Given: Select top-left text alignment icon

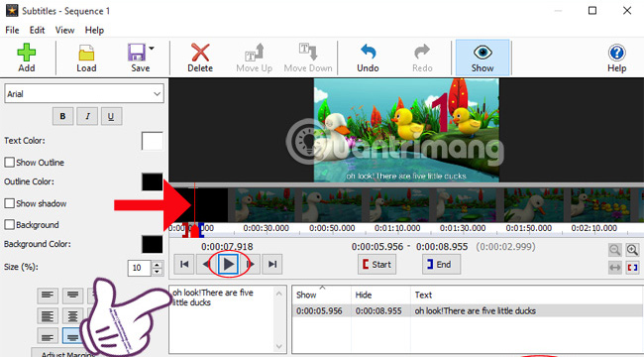Looking at the screenshot, I should pos(48,296).
